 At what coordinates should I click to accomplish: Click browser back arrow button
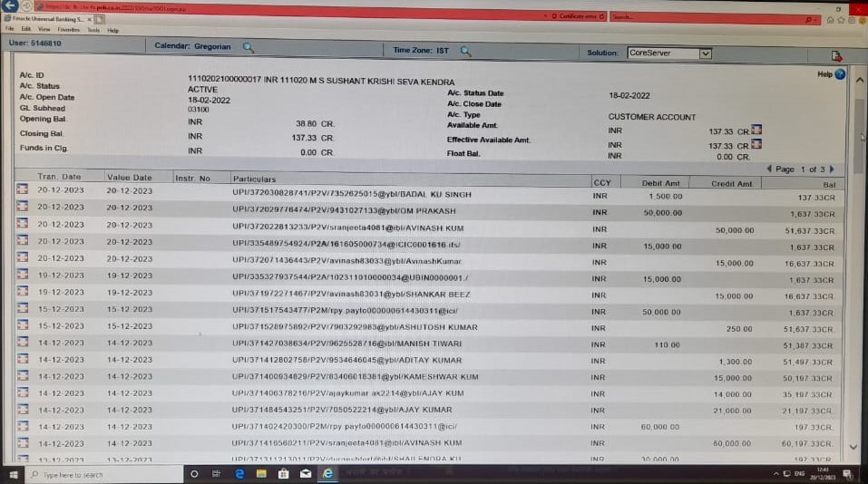tap(10, 6)
